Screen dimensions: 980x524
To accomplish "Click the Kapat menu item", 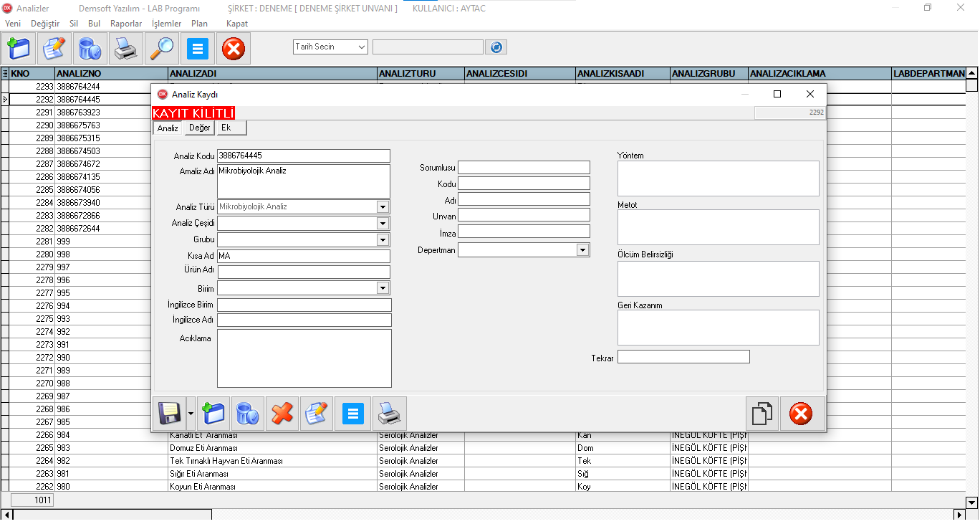I will (x=237, y=24).
